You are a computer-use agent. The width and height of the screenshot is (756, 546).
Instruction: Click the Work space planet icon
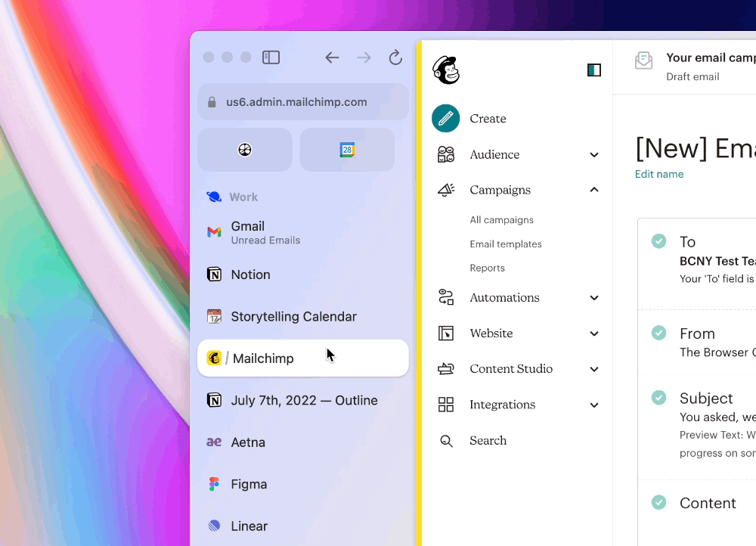[214, 197]
